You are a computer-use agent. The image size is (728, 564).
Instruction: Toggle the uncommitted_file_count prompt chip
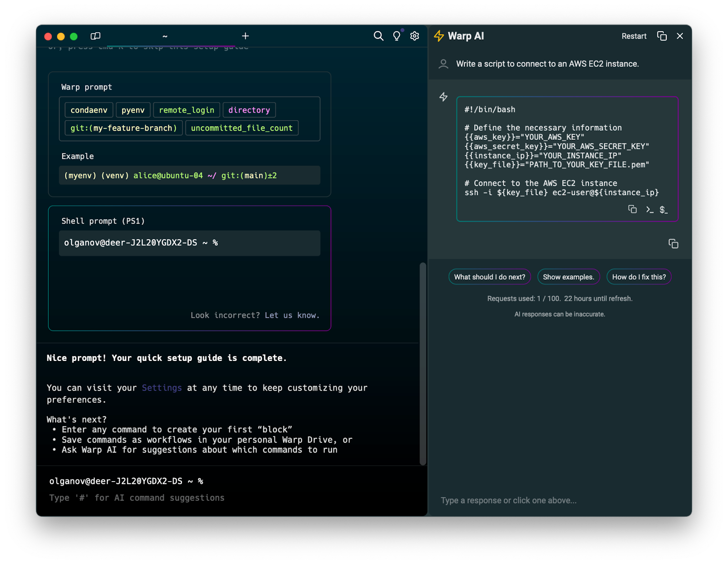(x=242, y=128)
